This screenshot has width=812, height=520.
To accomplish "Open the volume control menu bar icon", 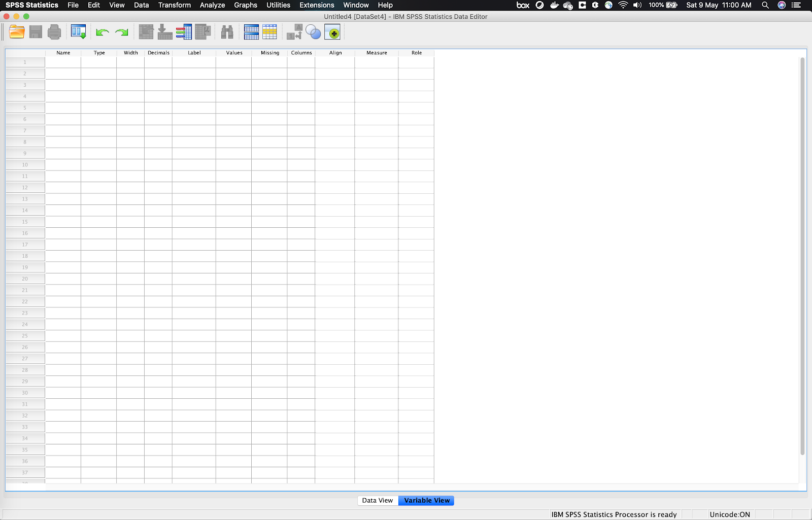I will tap(637, 5).
